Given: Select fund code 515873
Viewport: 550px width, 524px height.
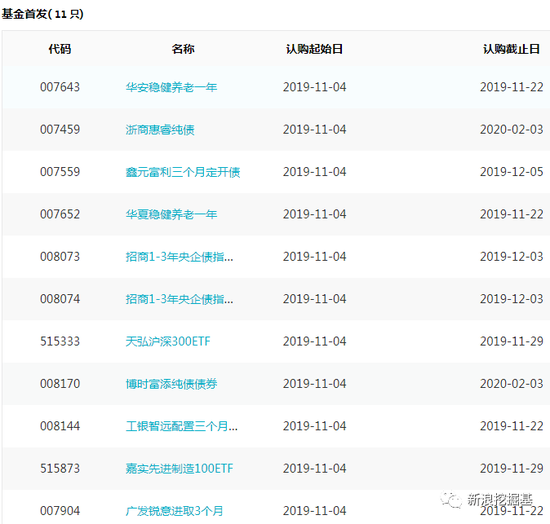Looking at the screenshot, I should [60, 469].
